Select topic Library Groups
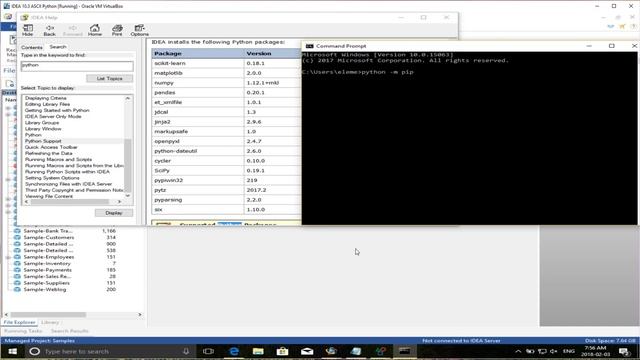 click(42, 123)
